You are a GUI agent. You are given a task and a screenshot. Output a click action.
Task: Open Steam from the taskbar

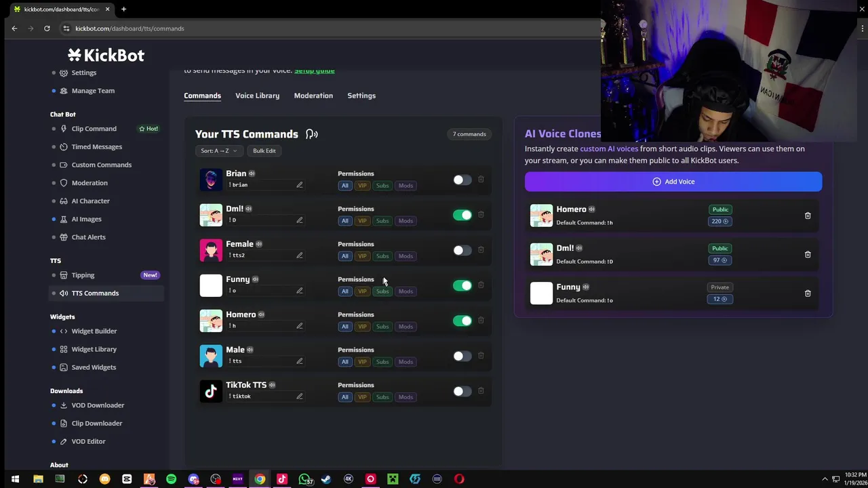click(326, 479)
